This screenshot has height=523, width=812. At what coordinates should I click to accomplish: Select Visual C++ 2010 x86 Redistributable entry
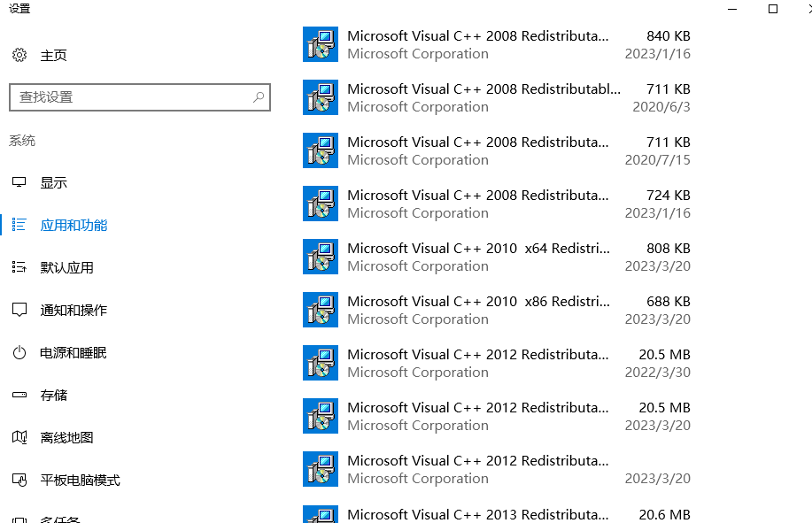pos(497,310)
